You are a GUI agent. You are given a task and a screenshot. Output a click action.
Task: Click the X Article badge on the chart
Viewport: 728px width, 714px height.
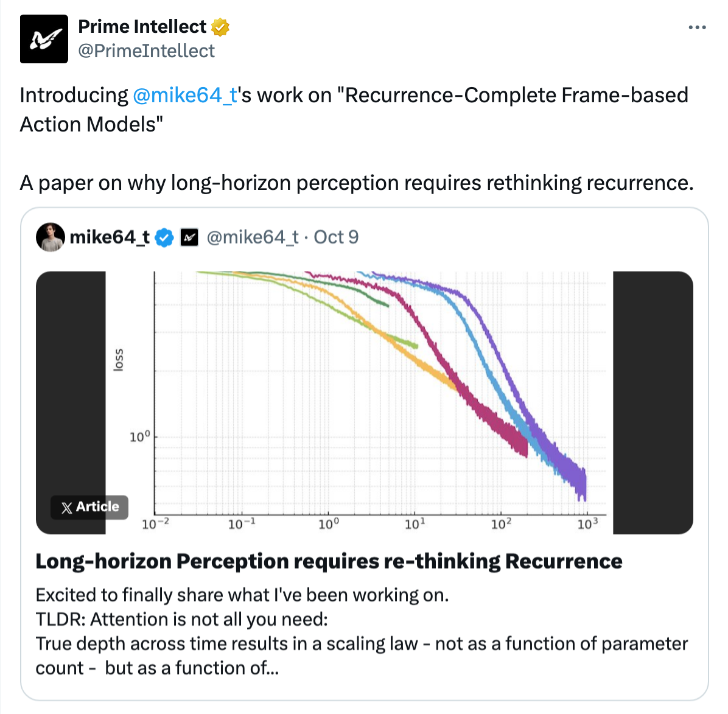[89, 506]
